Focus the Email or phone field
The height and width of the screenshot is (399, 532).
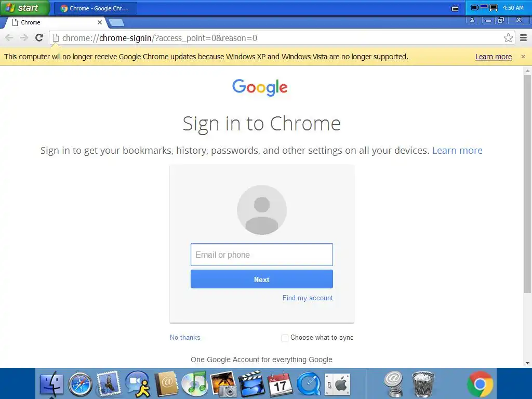[x=262, y=255]
